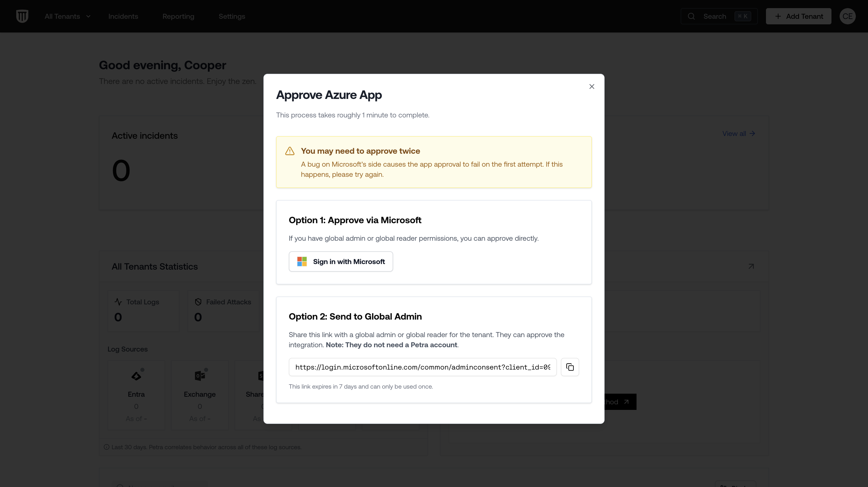Click the statistics panel expand arrow
Image resolution: width=868 pixels, height=487 pixels.
(x=751, y=266)
